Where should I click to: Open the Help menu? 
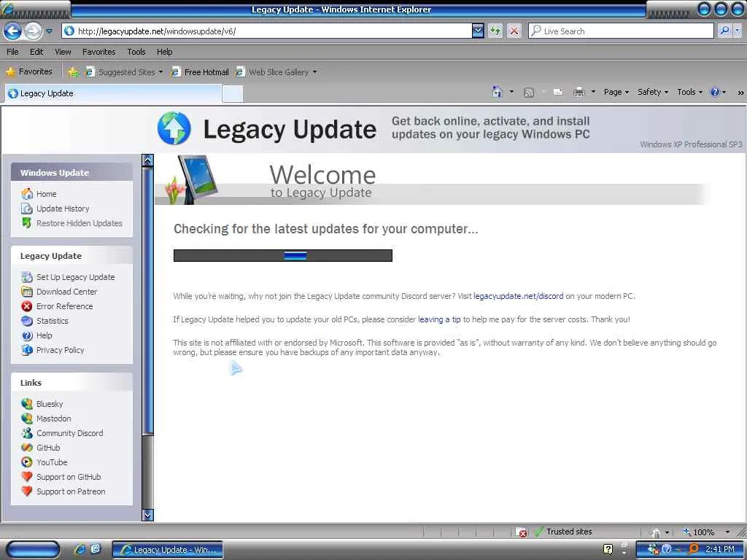click(164, 52)
